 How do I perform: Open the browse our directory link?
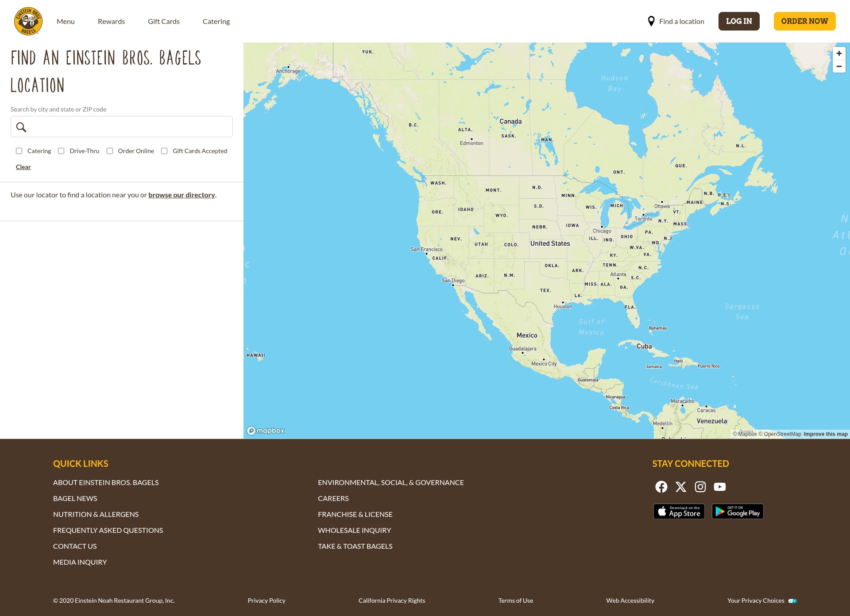[182, 195]
